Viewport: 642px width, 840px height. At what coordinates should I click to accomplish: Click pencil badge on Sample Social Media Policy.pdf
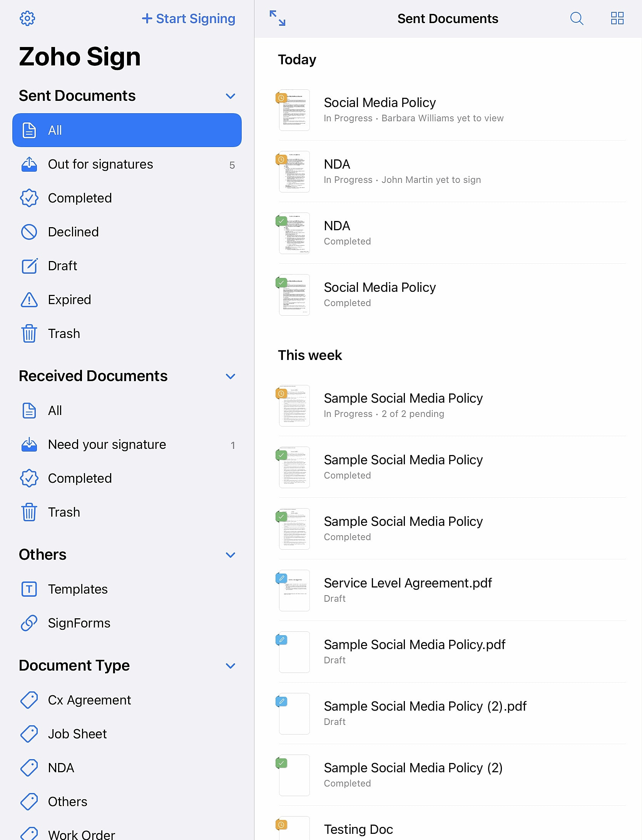click(281, 640)
